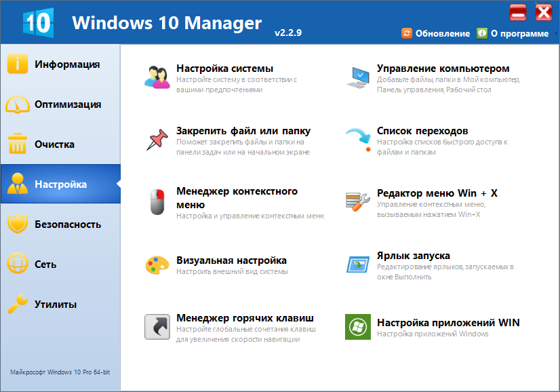The image size is (560, 392).
Task: Switch to the Утилиты tab
Action: coord(60,304)
